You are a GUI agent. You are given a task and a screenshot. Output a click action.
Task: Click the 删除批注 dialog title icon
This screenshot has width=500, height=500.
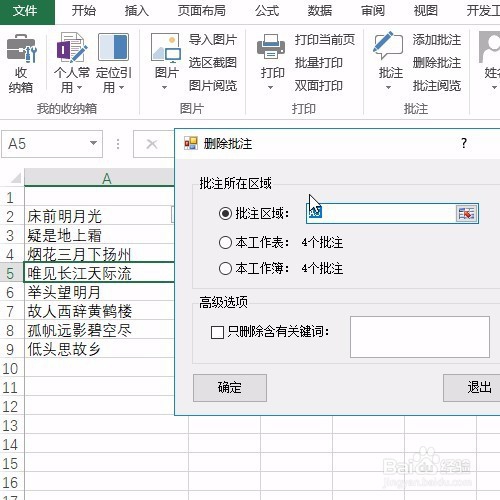pos(191,143)
